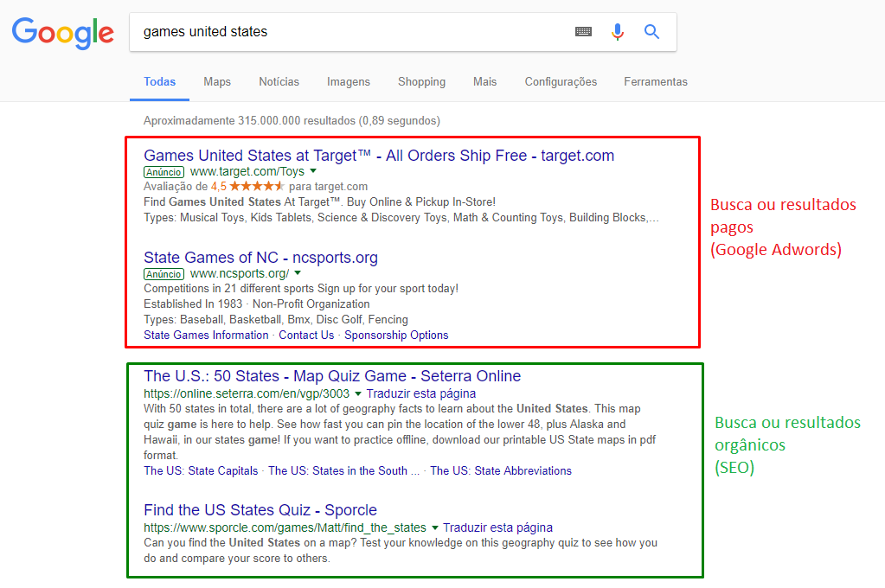885x588 pixels.
Task: Open the Notícias results section
Action: point(279,81)
